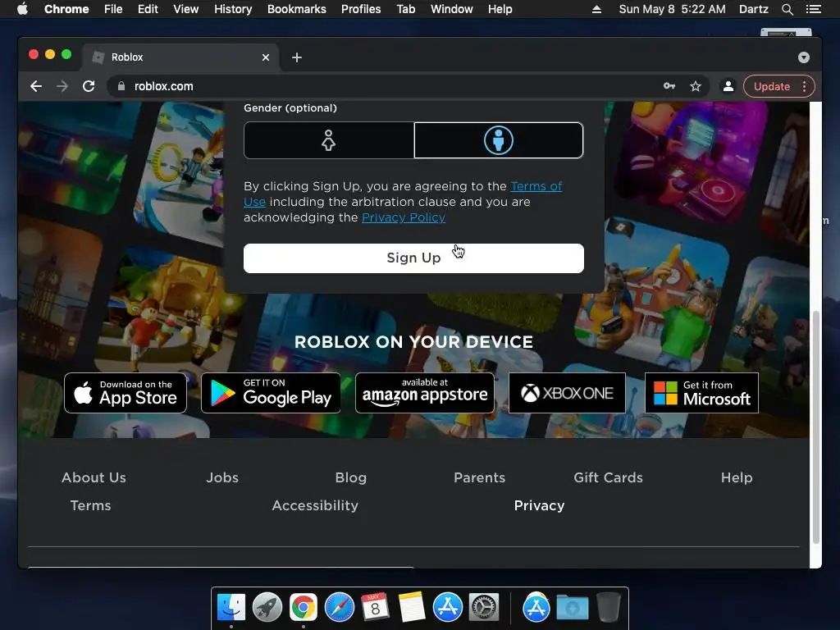Go back using the browser back arrow
The image size is (840, 630).
[x=36, y=86]
